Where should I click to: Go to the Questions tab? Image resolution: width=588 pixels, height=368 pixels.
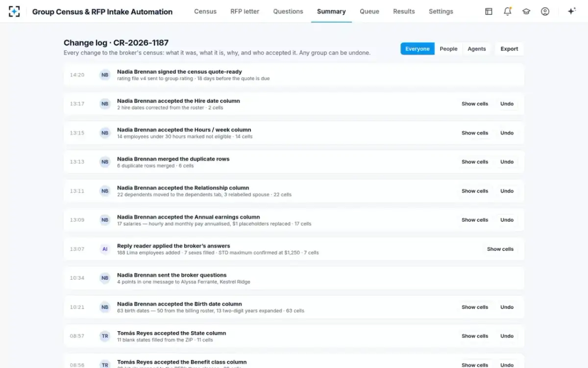(x=288, y=11)
